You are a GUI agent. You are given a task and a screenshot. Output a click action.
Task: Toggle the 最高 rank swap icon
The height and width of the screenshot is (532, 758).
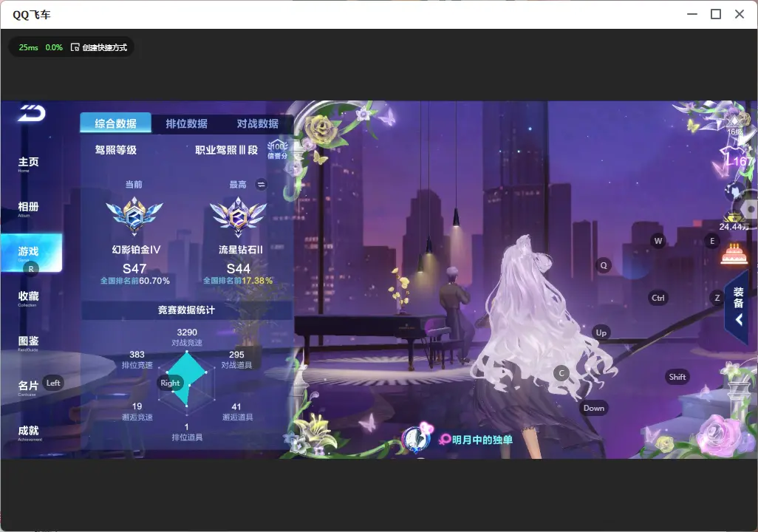(261, 184)
